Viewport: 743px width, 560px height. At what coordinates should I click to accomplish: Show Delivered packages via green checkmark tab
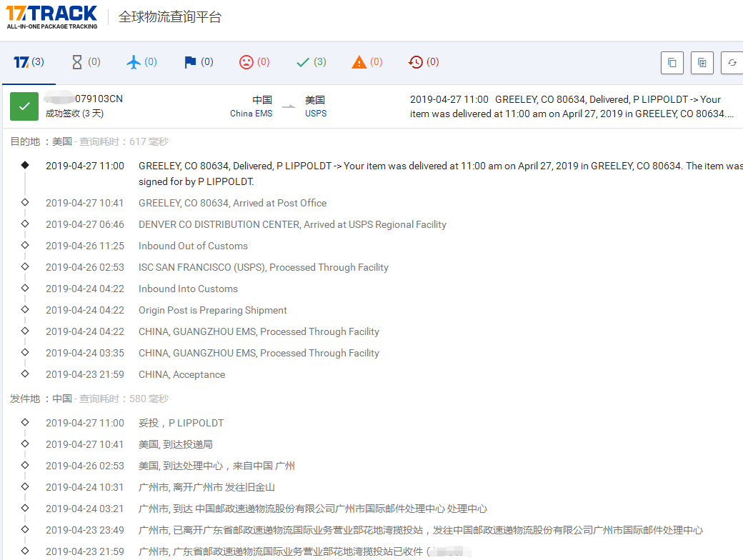[311, 63]
